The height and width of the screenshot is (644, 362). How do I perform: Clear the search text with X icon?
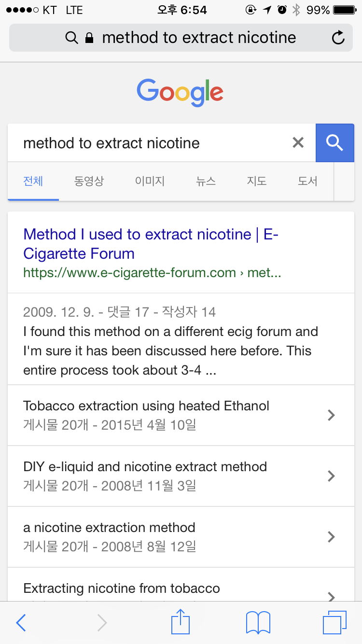pyautogui.click(x=298, y=142)
